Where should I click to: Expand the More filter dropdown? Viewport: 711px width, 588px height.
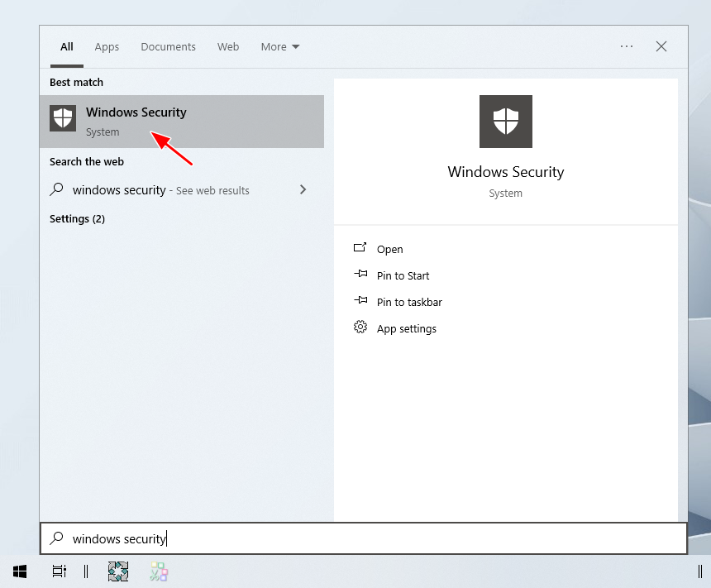pos(280,47)
